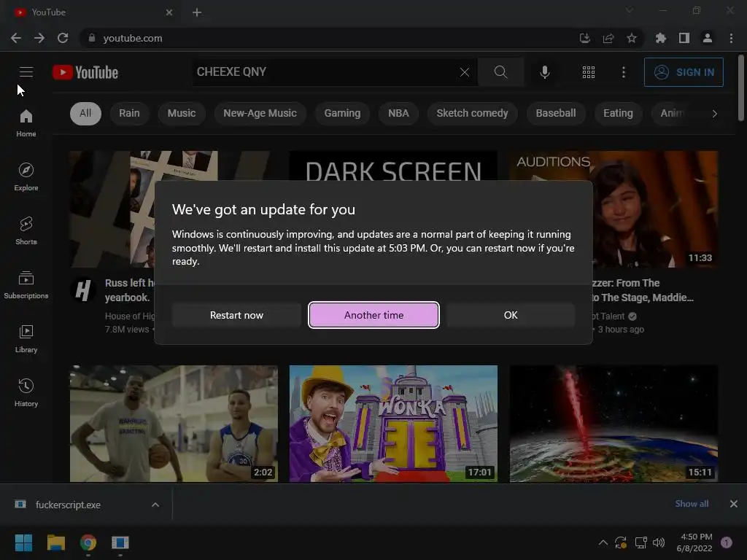Screen dimensions: 747x560
Task: Toggle the browser side panel
Action: [x=684, y=38]
